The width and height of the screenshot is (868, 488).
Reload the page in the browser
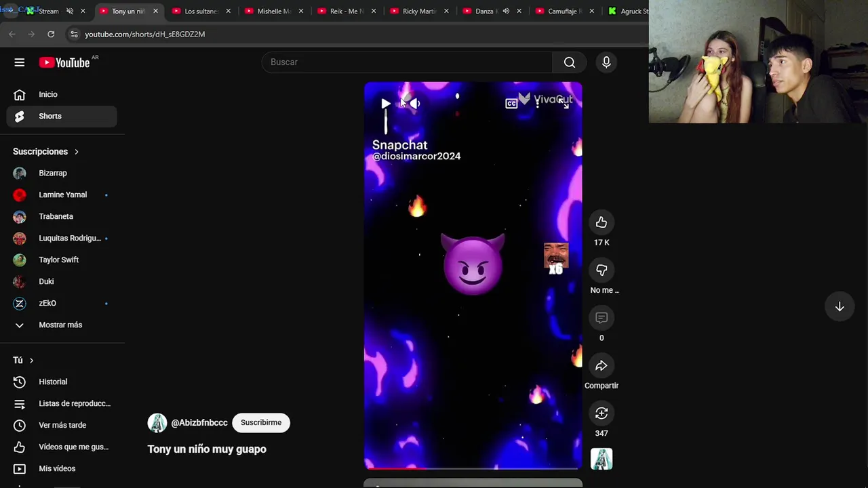click(51, 34)
